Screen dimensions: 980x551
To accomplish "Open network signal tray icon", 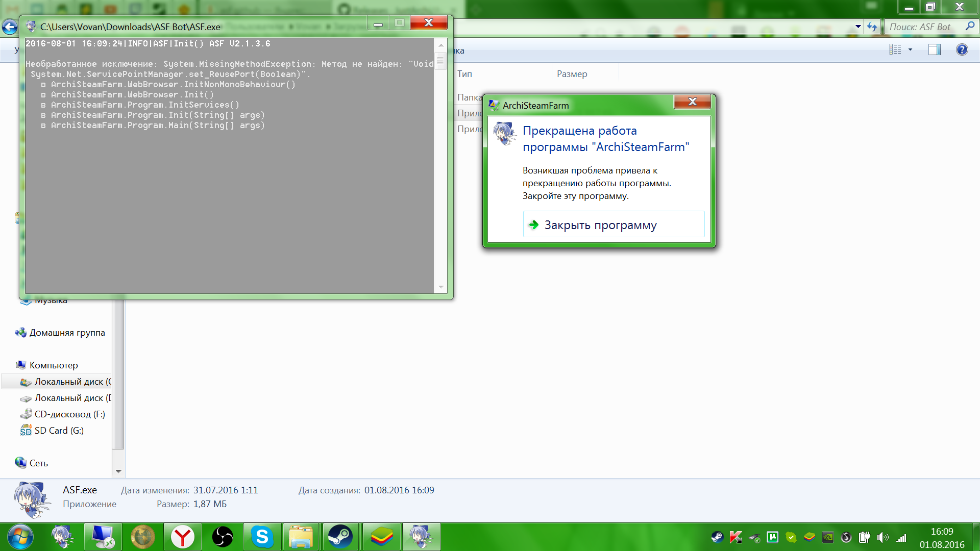I will [901, 537].
